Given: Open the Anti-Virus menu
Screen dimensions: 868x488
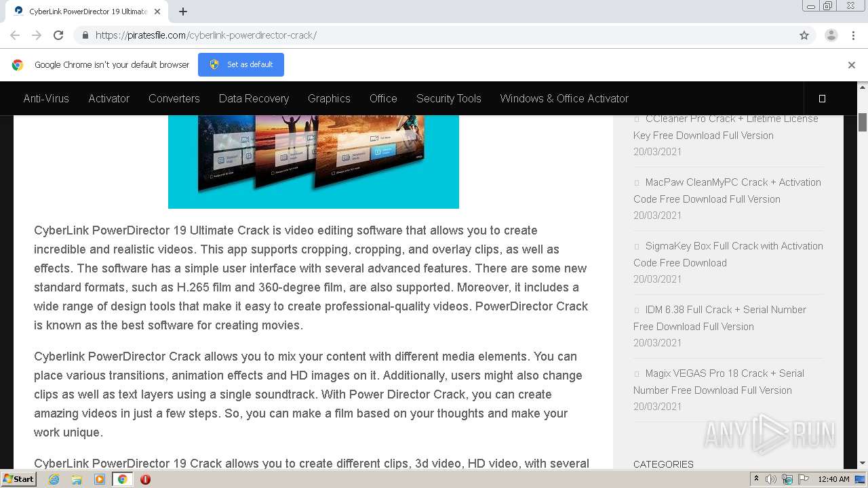Looking at the screenshot, I should tap(46, 98).
